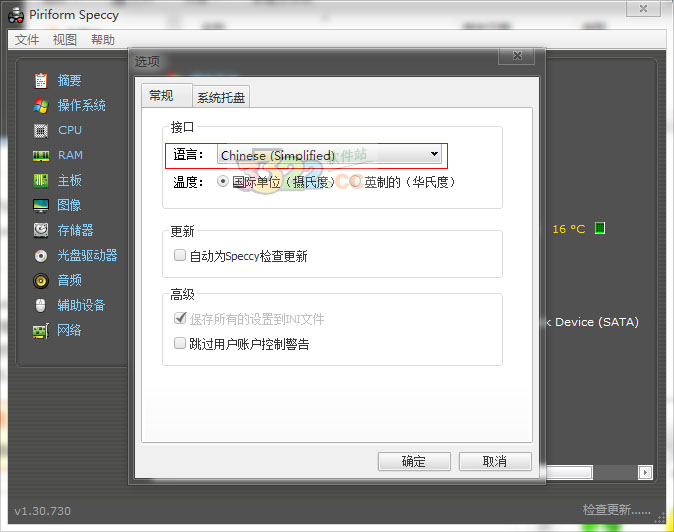Screen dimensions: 674x532
Task: Click the 16 °C temperature value
Action: 569,229
